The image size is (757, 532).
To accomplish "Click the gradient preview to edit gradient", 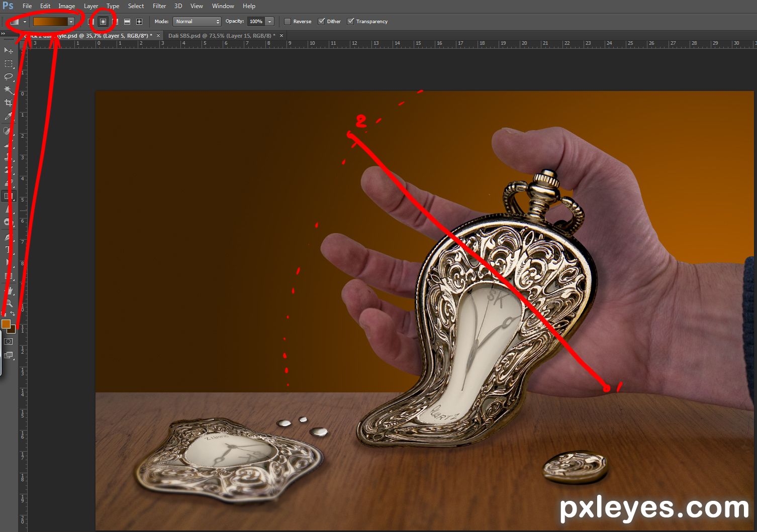I will tap(50, 22).
